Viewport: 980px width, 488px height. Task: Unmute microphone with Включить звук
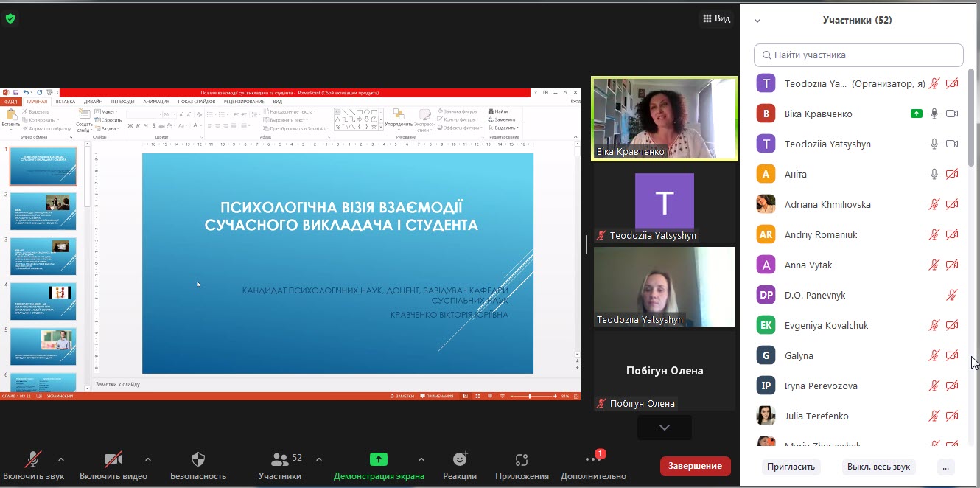(x=32, y=460)
